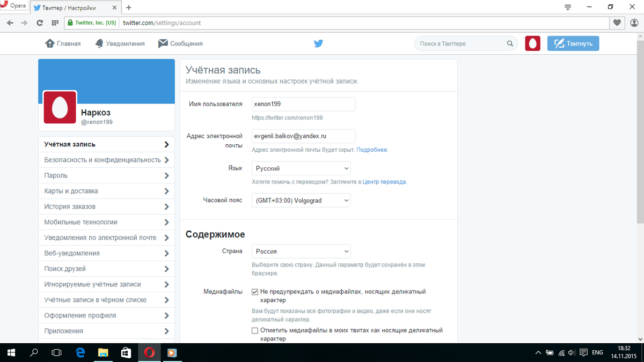Screen dimensions: 644x362
Task: Open the Часовой пояс dropdown
Action: point(301,201)
